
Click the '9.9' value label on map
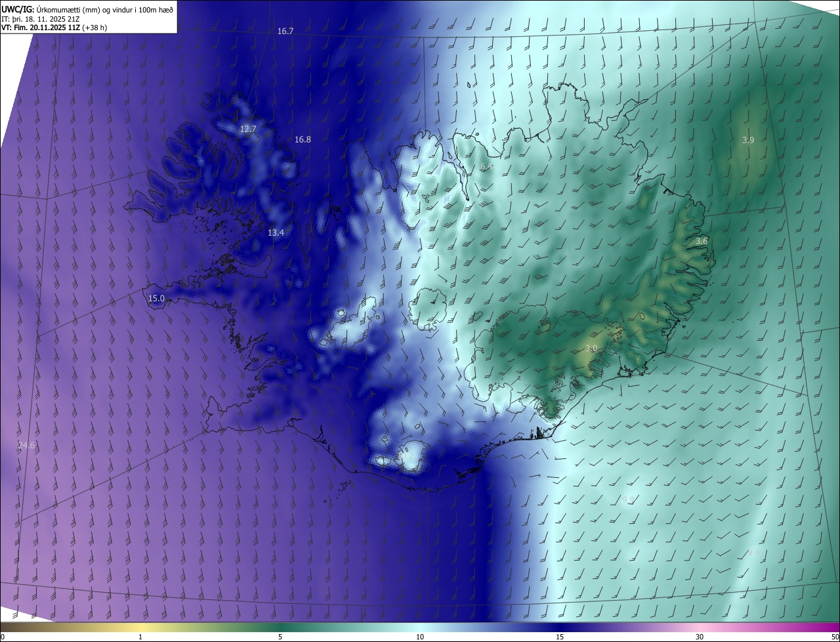coord(628,500)
